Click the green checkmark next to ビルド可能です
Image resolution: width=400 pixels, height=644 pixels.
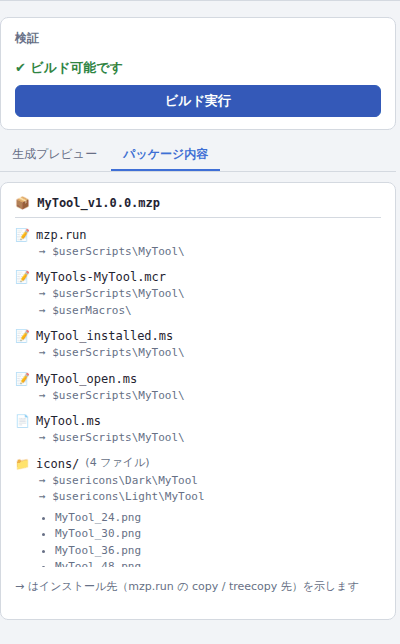(x=20, y=68)
